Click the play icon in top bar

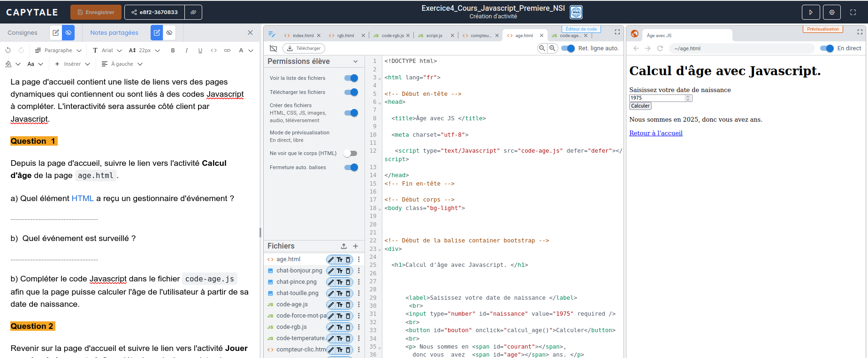811,12
